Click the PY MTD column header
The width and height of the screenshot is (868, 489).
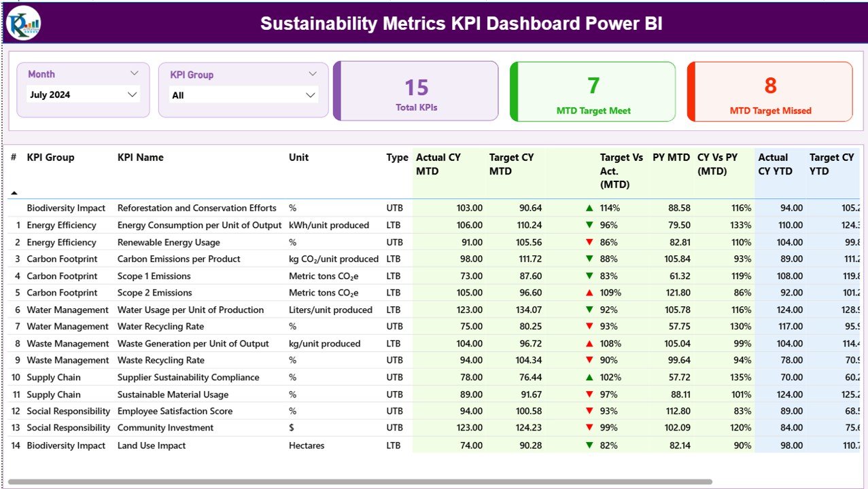[x=671, y=157]
